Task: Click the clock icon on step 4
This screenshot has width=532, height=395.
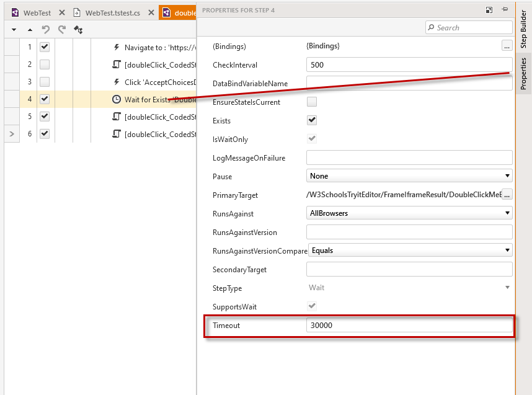Action: tap(116, 99)
